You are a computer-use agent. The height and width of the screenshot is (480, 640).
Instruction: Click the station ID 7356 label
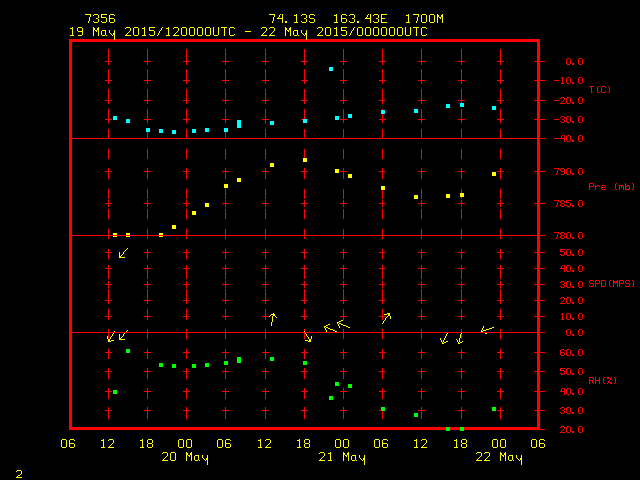(x=100, y=19)
